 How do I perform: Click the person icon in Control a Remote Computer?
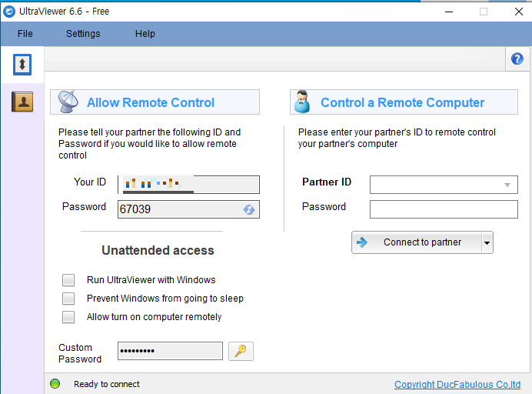coord(302,102)
